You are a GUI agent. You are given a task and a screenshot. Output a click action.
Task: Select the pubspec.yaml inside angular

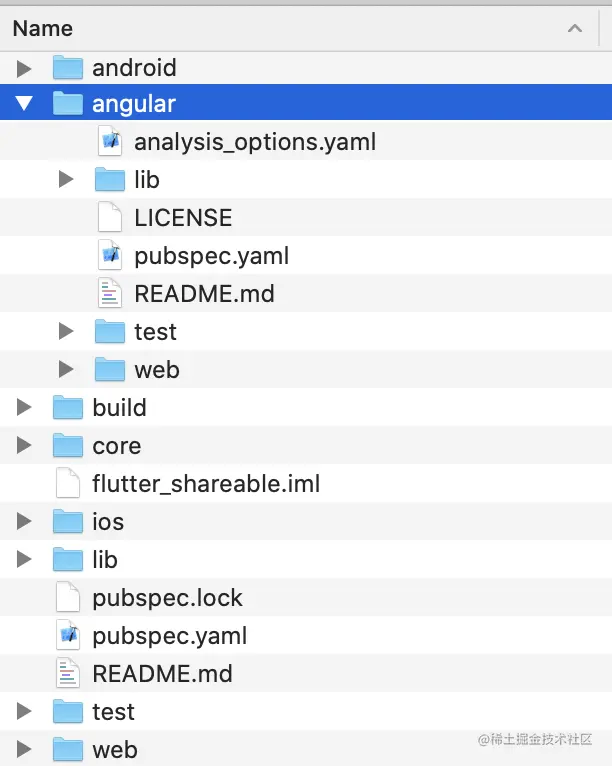click(211, 256)
